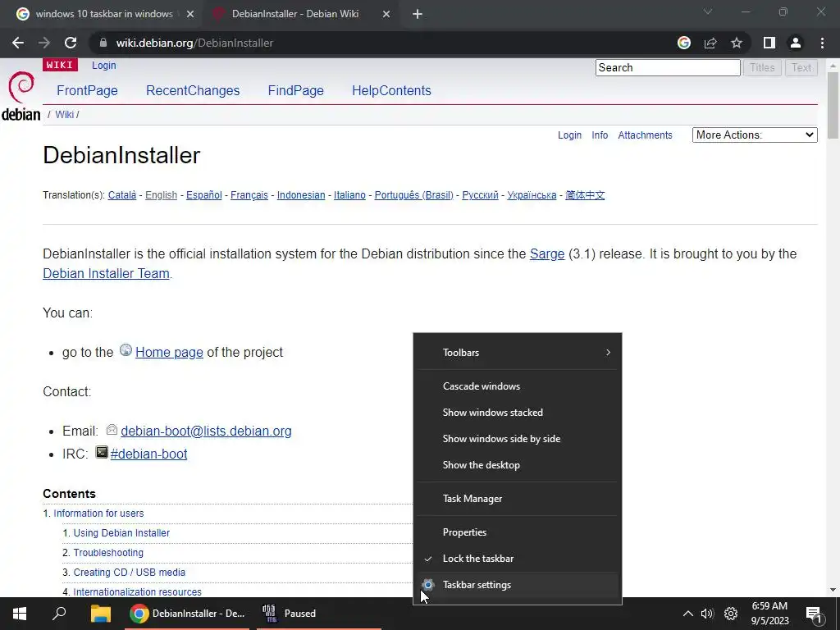Open Chrome profile icon
840x630 pixels.
(796, 43)
